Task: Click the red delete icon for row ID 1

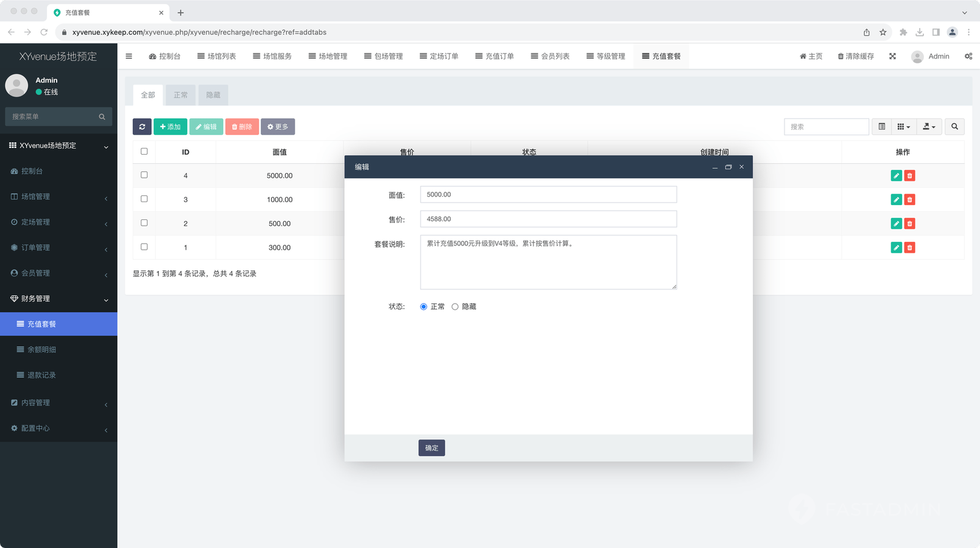Action: tap(909, 248)
